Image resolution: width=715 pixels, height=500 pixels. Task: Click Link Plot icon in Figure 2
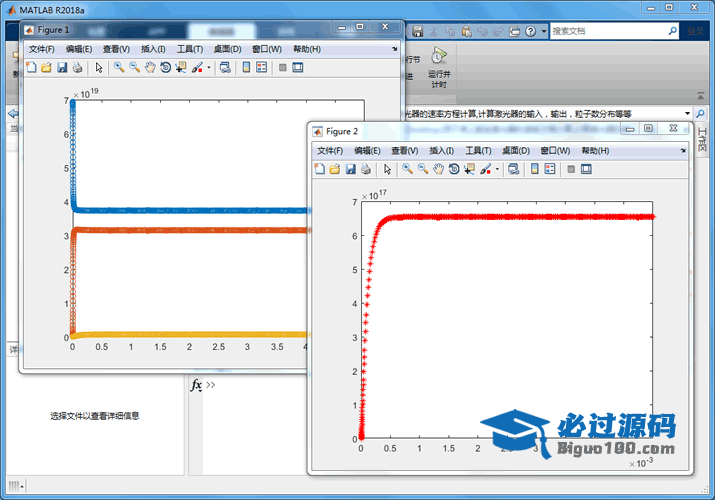click(513, 170)
